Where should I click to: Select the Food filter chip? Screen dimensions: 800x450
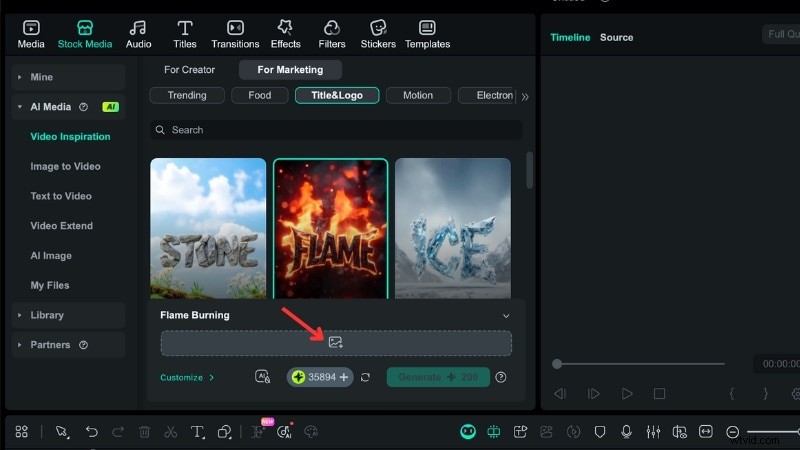click(x=259, y=96)
